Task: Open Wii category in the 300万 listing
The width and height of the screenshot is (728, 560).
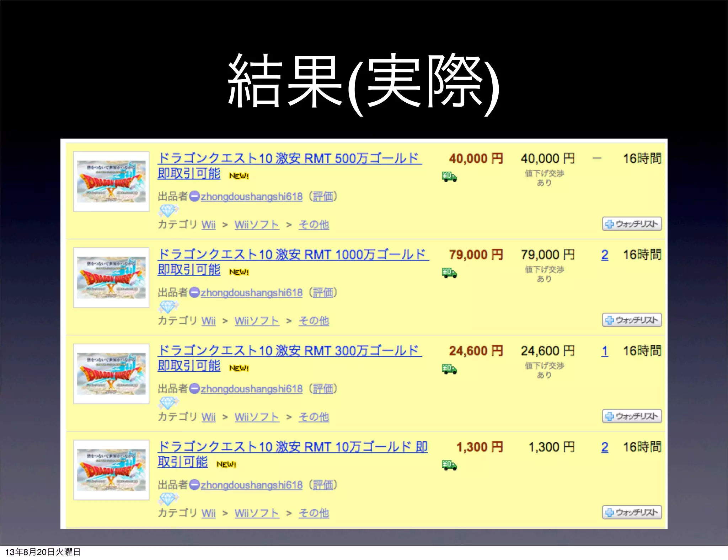Action: (209, 417)
